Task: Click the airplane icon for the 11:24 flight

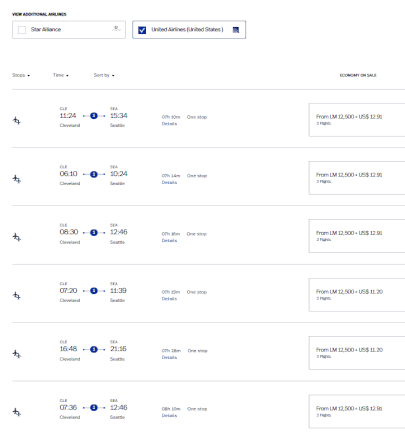Action: 17,121
